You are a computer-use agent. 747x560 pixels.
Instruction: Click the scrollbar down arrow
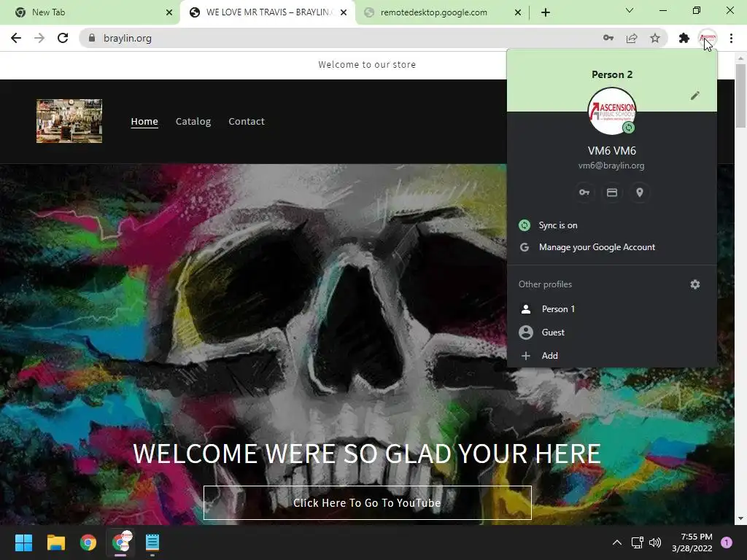[x=740, y=518]
